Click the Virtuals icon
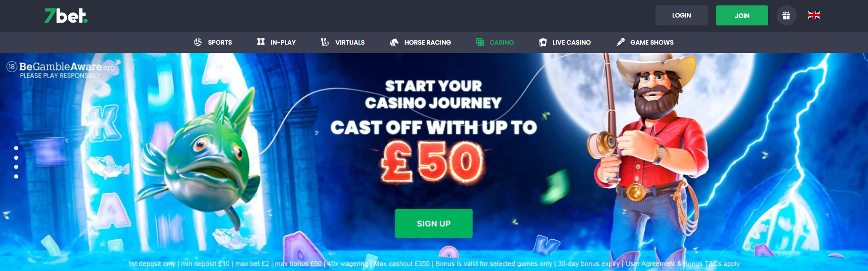Screen dimensions: 868x271 pos(325,42)
